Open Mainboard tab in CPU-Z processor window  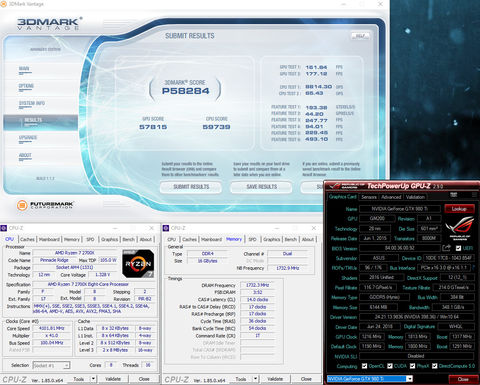click(x=49, y=239)
